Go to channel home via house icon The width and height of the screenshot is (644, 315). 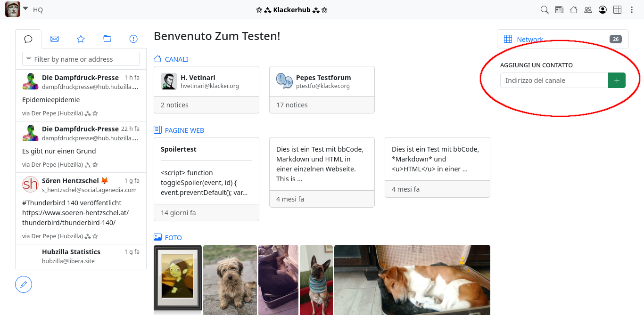[x=574, y=10]
